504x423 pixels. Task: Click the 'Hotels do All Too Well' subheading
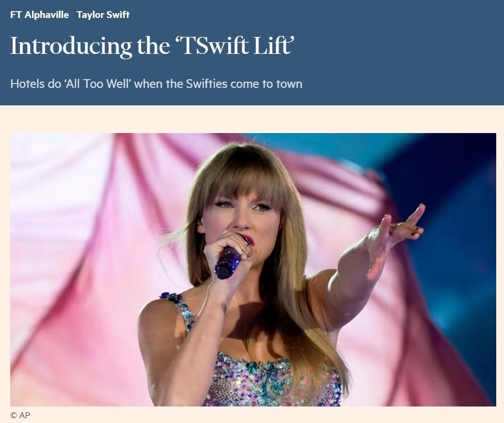click(x=156, y=84)
